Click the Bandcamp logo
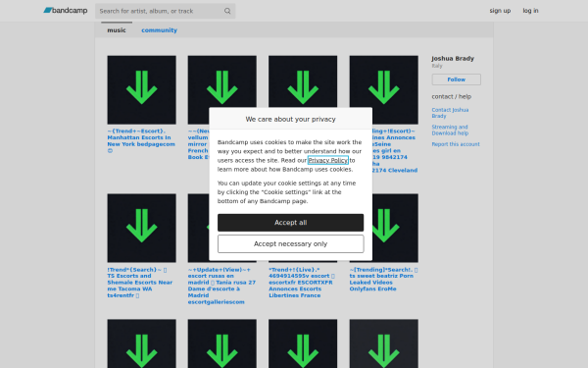Viewport: 588px width, 368px height. click(66, 11)
